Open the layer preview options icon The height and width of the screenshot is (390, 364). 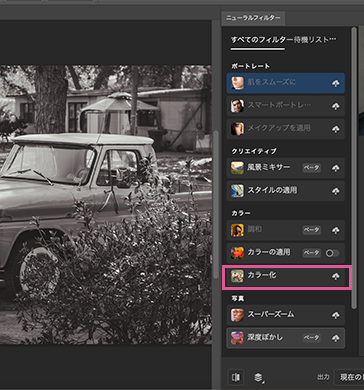pos(258,377)
